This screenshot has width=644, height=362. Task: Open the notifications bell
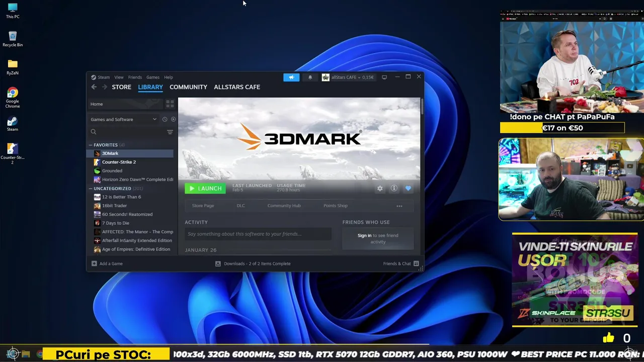point(310,77)
